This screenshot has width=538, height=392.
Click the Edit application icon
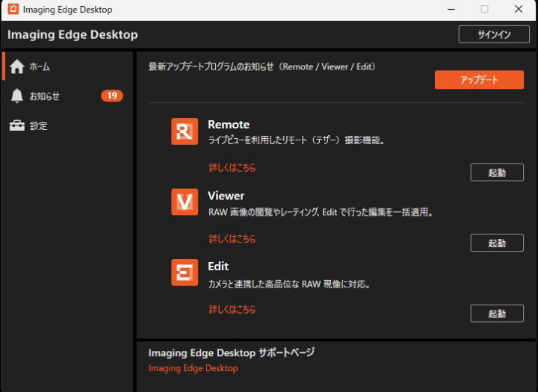[185, 273]
